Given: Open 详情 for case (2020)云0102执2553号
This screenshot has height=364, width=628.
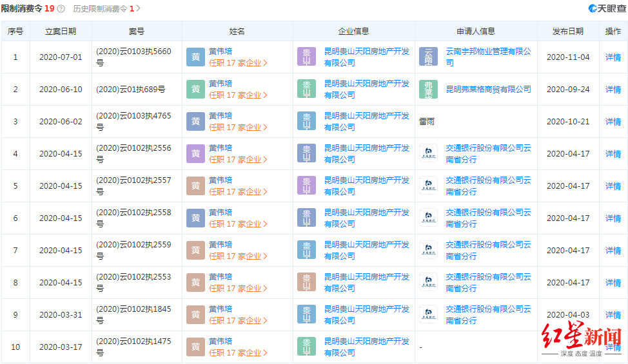Looking at the screenshot, I should [613, 283].
